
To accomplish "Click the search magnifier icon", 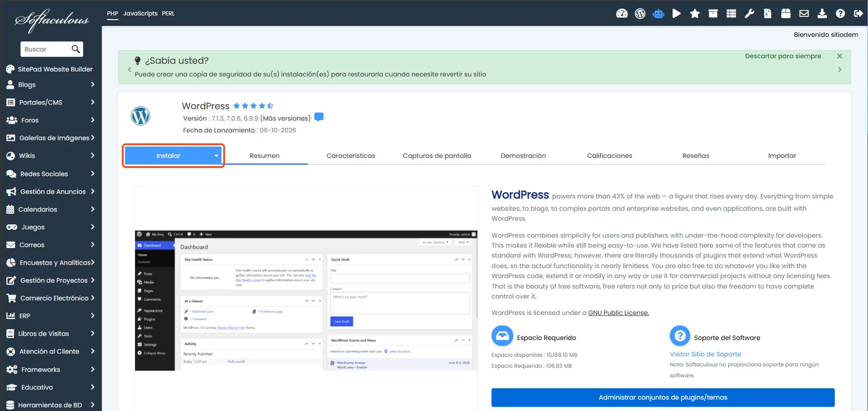I will (x=76, y=49).
